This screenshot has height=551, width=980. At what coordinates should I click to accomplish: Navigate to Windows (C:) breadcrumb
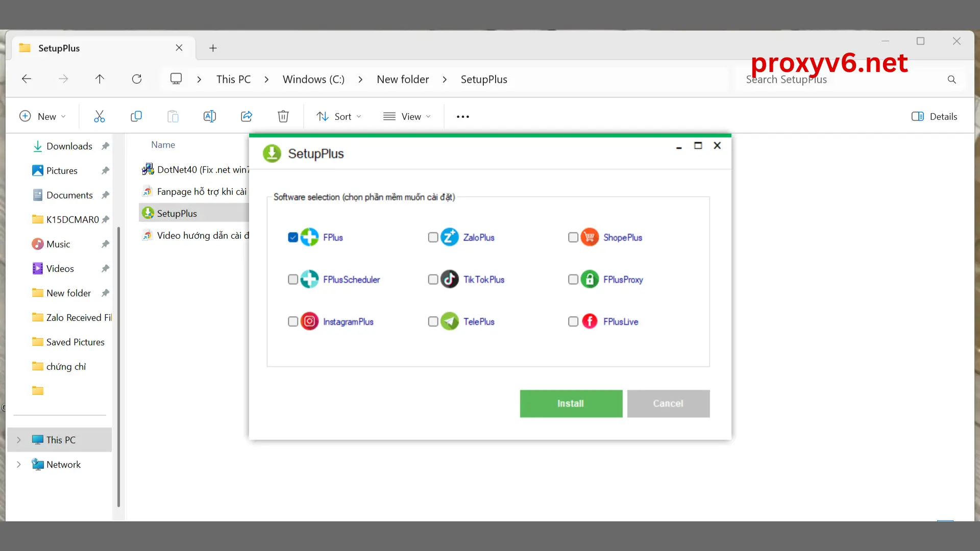click(x=313, y=79)
